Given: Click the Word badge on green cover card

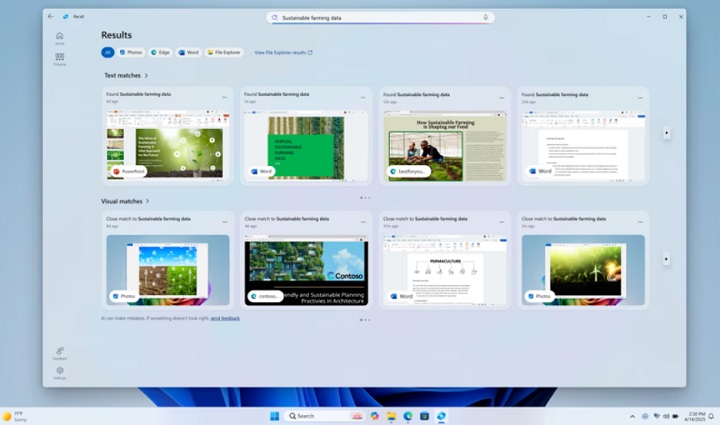Looking at the screenshot, I should (261, 171).
